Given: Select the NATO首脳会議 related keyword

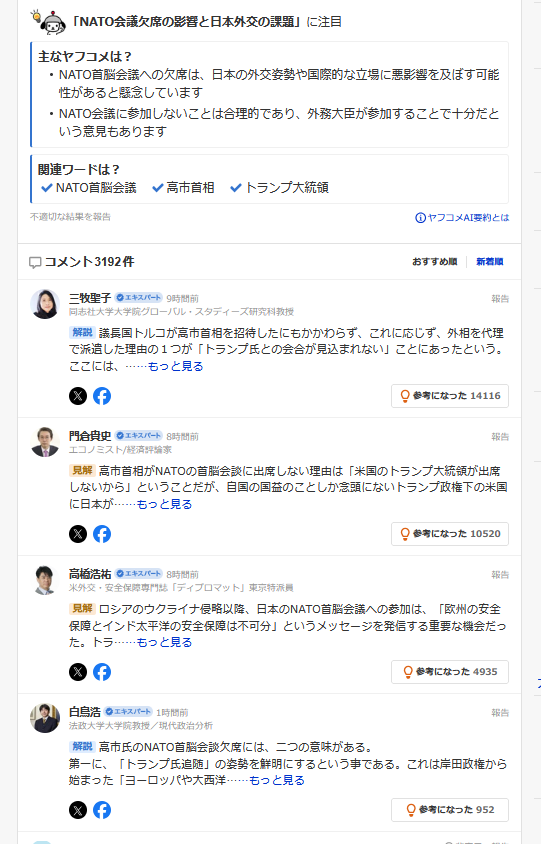Looking at the screenshot, I should pyautogui.click(x=89, y=188).
